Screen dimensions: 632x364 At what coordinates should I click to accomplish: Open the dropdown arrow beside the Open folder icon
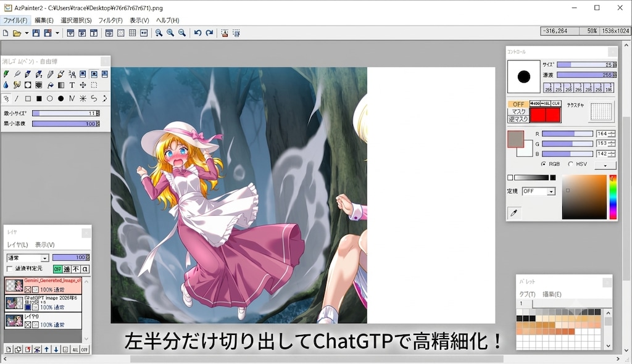coord(27,33)
